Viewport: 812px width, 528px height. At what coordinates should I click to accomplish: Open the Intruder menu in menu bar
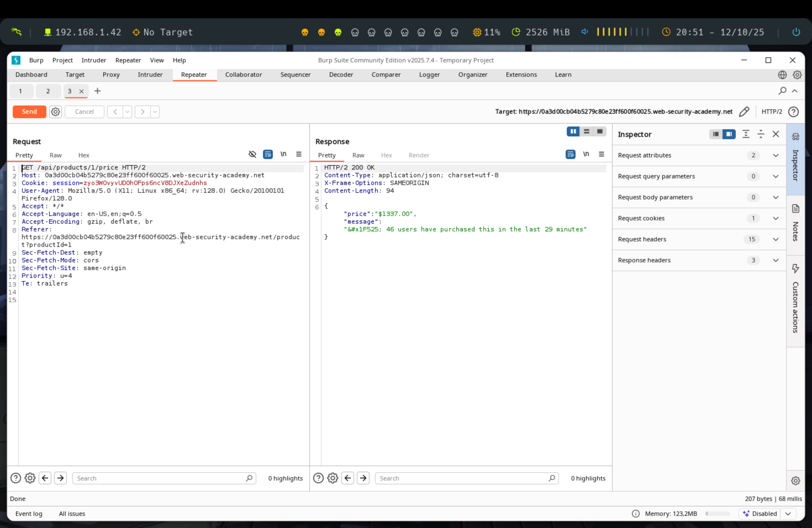coord(93,60)
